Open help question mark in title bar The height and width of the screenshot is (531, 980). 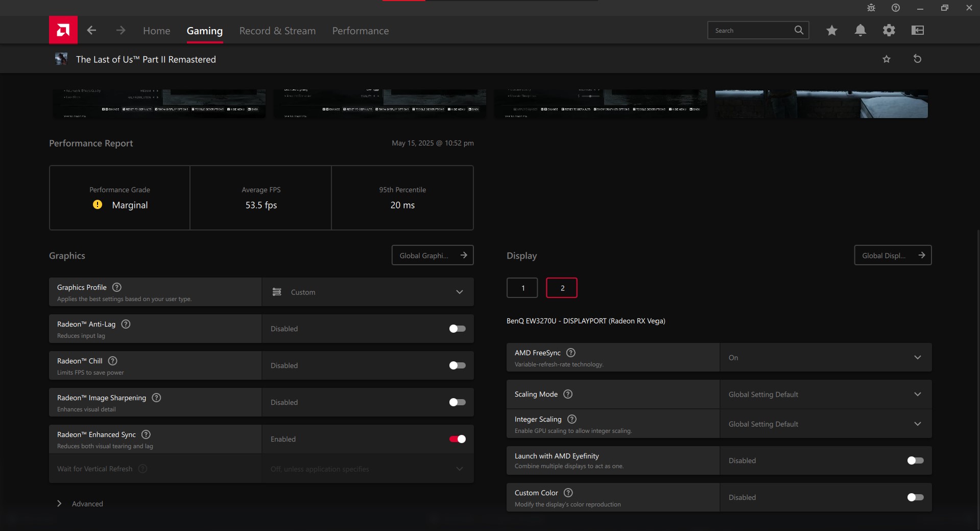point(896,8)
